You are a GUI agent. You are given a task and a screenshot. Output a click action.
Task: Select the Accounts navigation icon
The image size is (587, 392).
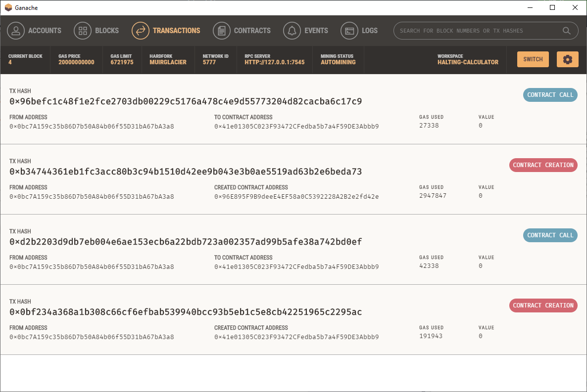[x=16, y=30]
